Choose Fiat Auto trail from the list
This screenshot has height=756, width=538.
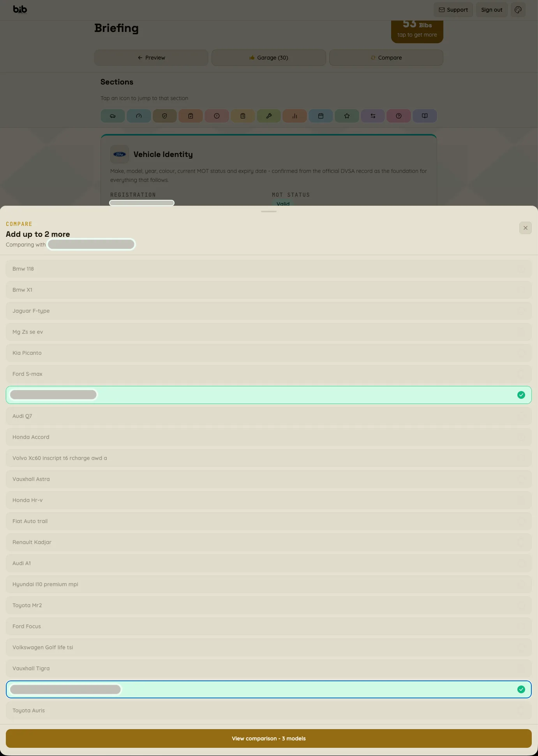[269, 521]
